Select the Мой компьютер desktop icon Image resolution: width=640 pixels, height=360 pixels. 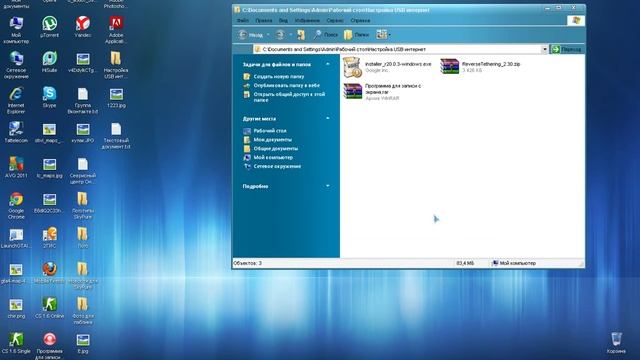tap(16, 30)
